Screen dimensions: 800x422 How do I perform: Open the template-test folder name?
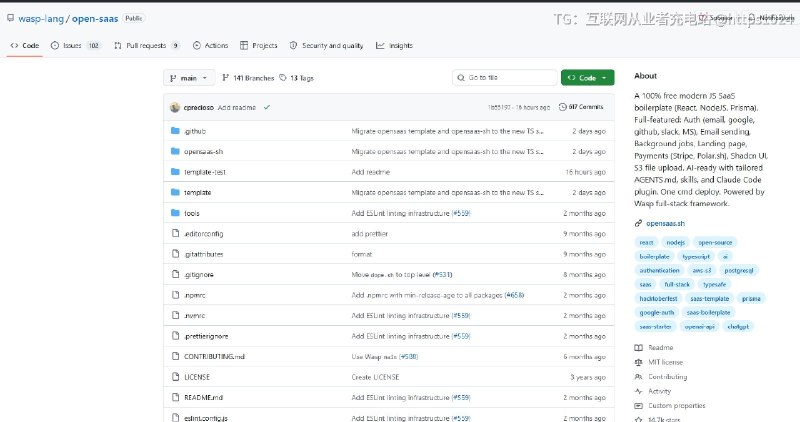point(205,172)
